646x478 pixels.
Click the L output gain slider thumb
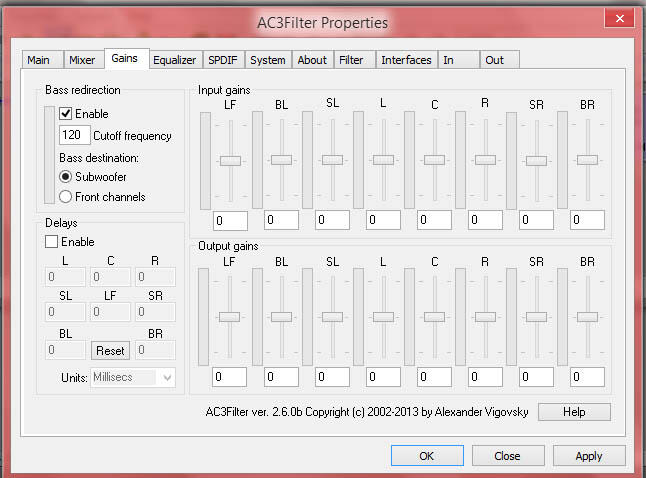[384, 317]
